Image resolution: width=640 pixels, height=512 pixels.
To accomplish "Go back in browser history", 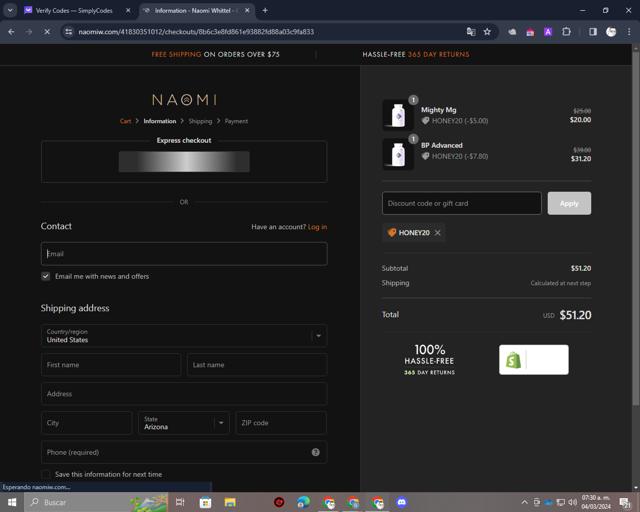I will pyautogui.click(x=11, y=31).
